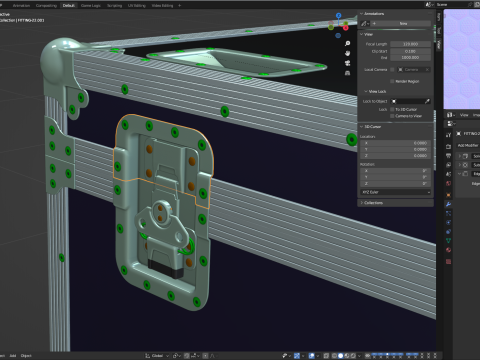Click the zoom magnifier icon in the viewport
Screen dimensions: 480x360
(347, 43)
